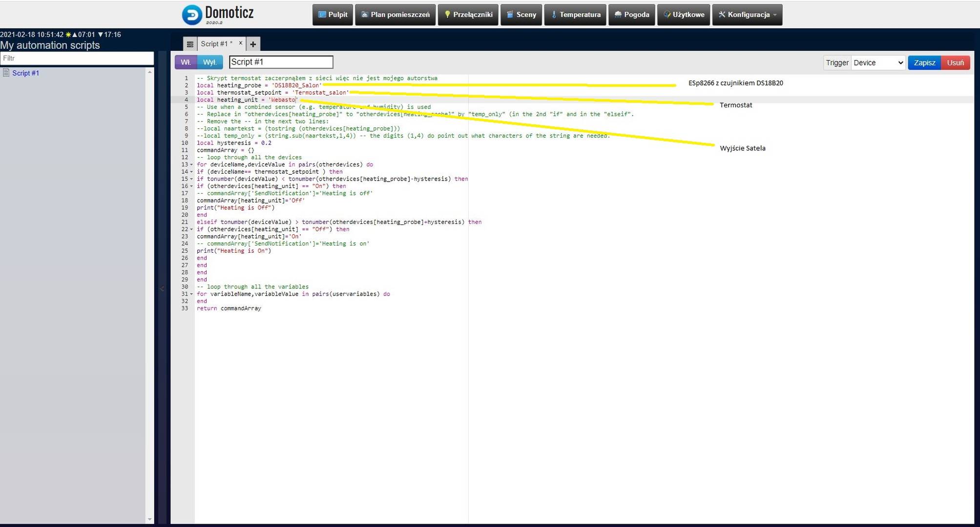The width and height of the screenshot is (980, 527).
Task: Open the Temperatura page
Action: (575, 15)
